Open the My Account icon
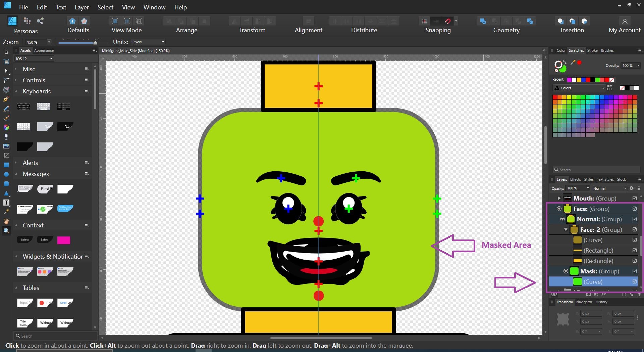 625,21
